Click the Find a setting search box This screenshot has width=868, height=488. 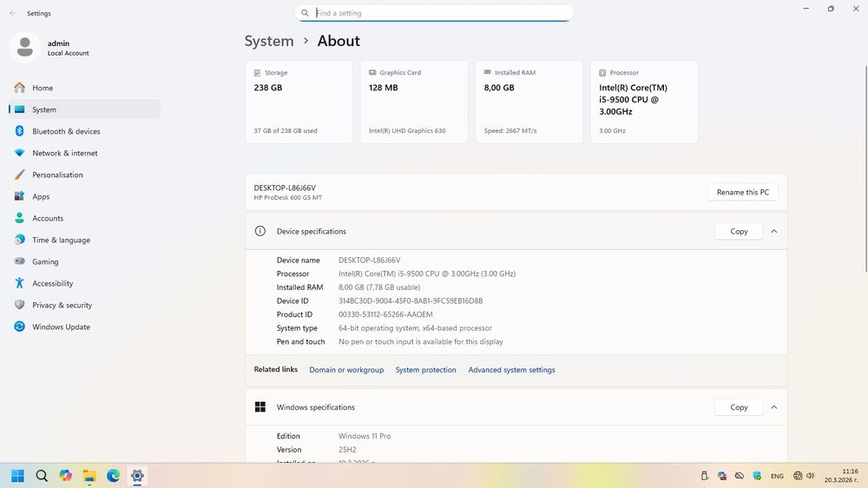click(435, 13)
